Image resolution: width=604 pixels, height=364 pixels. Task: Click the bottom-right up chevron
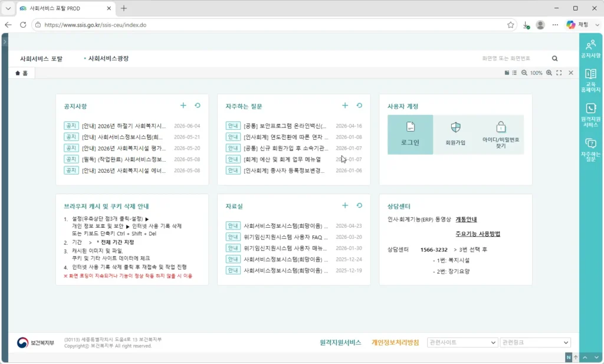[x=585, y=358]
